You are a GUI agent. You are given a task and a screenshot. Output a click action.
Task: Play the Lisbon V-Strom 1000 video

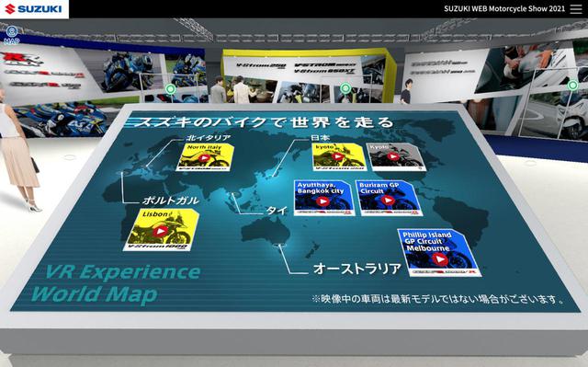click(161, 230)
